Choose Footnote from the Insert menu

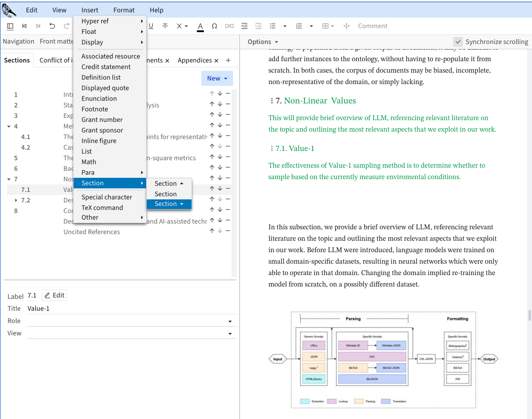tap(95, 109)
